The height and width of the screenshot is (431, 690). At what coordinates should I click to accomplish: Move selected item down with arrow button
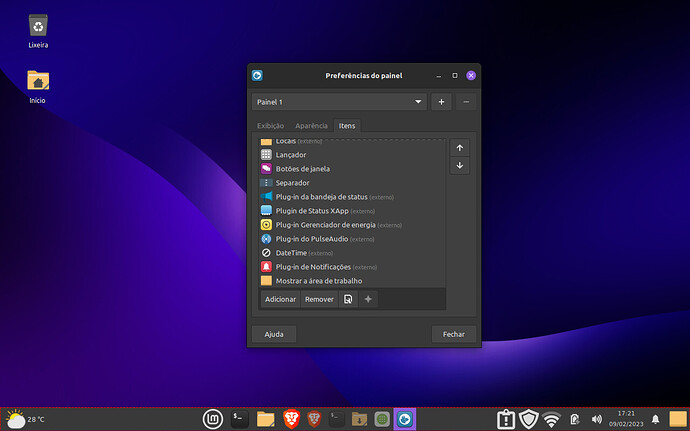pos(459,166)
